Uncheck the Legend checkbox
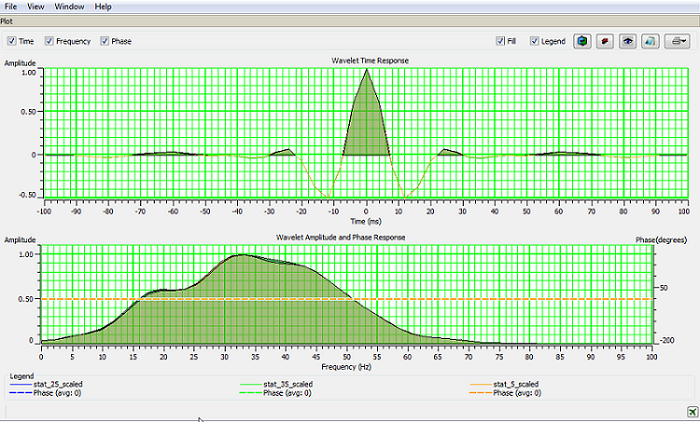Viewport: 700px width, 422px height. [534, 41]
